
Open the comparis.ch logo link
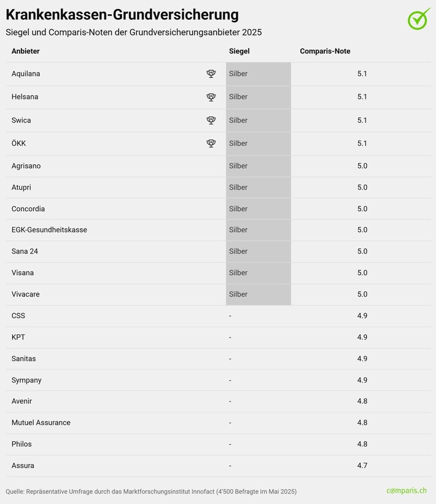coord(407,490)
